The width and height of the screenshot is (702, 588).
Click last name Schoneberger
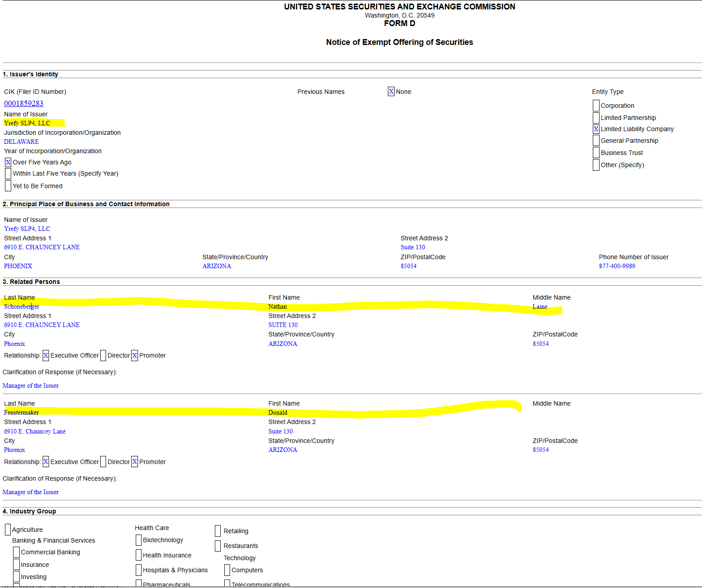(22, 306)
